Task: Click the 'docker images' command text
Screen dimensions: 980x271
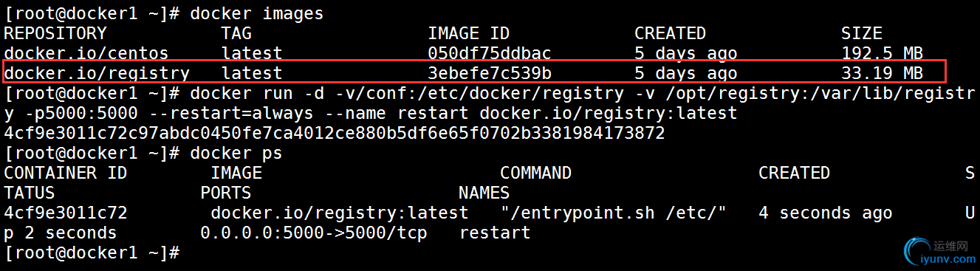Action: click(x=257, y=14)
